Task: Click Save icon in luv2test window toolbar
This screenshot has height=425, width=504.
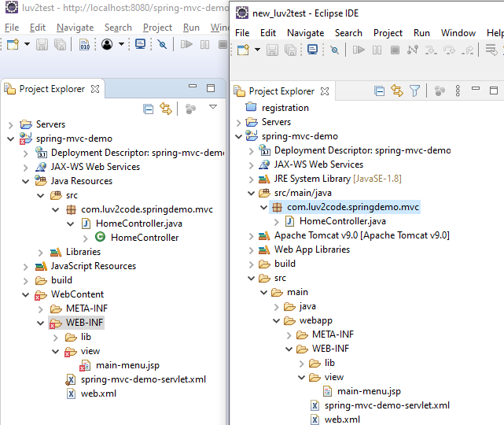Action: 42,44
